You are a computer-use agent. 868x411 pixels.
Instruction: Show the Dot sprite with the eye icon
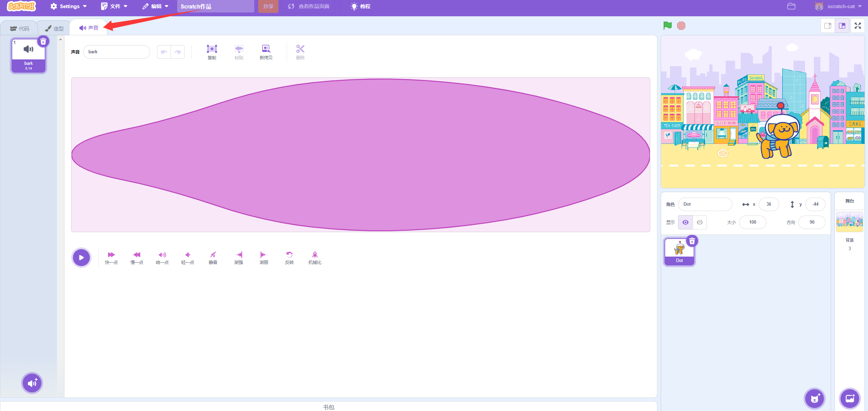tap(686, 222)
